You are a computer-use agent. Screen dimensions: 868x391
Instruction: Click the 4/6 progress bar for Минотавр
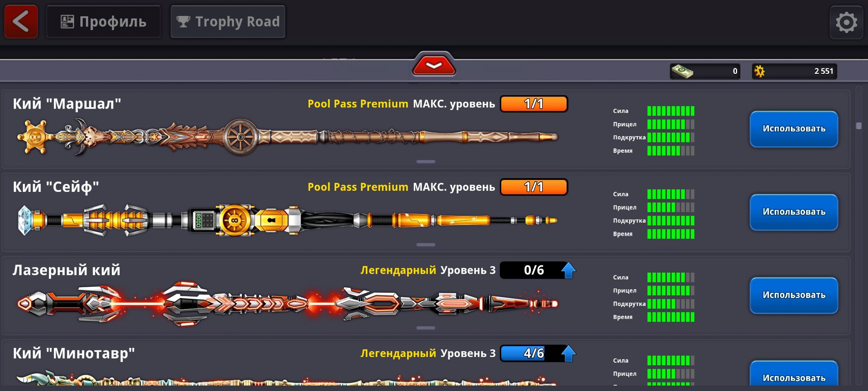(x=533, y=353)
